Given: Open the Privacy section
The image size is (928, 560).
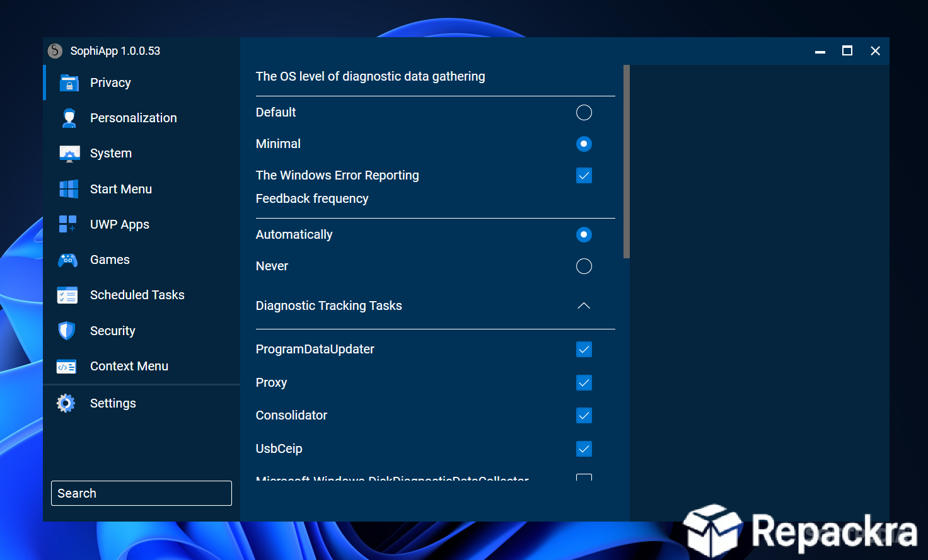Looking at the screenshot, I should [142, 83].
